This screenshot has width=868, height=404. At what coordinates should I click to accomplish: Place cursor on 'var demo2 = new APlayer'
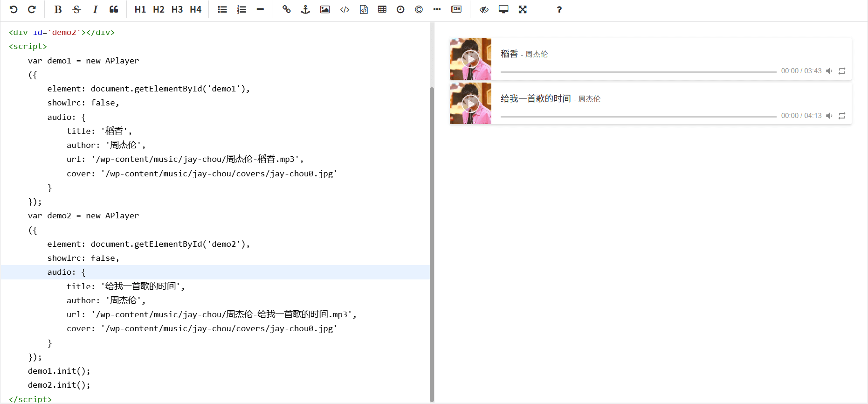pyautogui.click(x=83, y=216)
